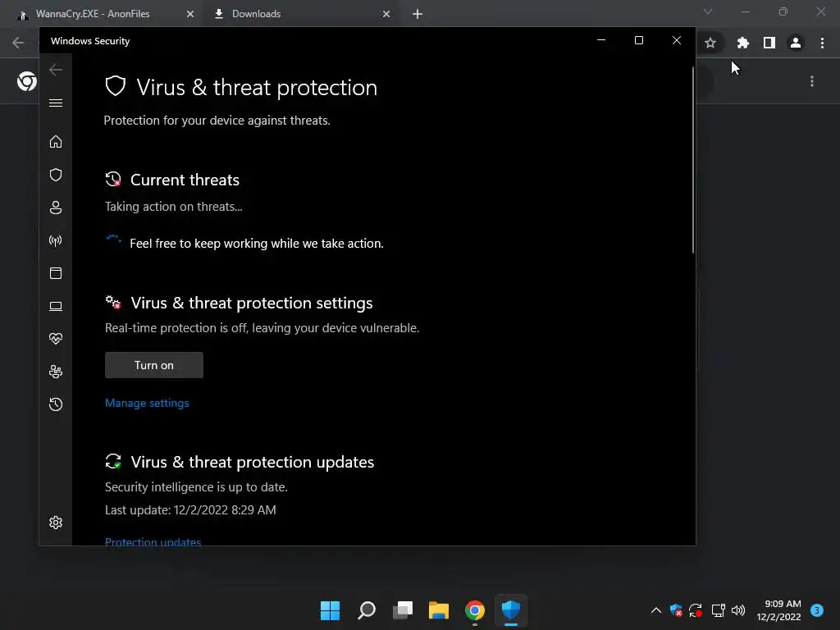
Task: Open Firewall & network protection in sidebar
Action: (x=56, y=240)
